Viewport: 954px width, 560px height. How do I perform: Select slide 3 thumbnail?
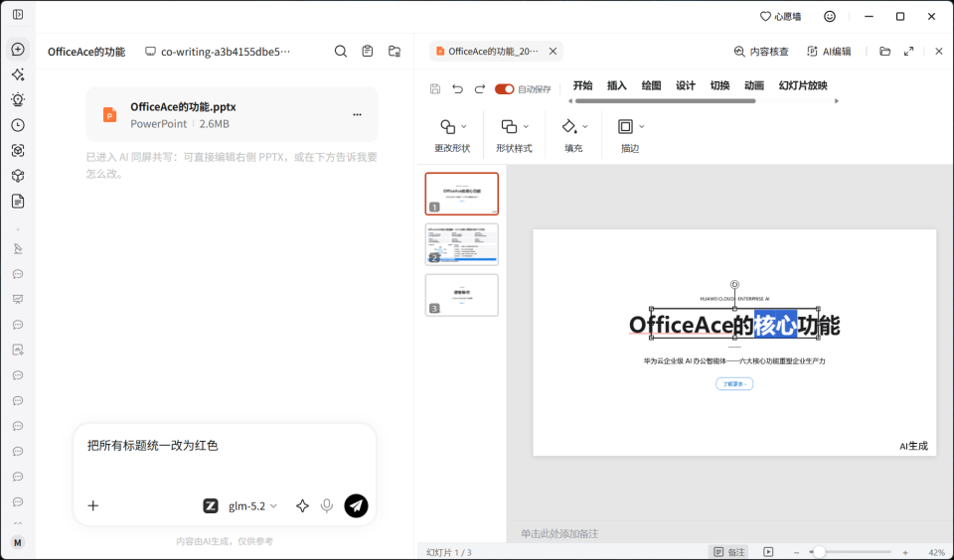click(x=462, y=295)
